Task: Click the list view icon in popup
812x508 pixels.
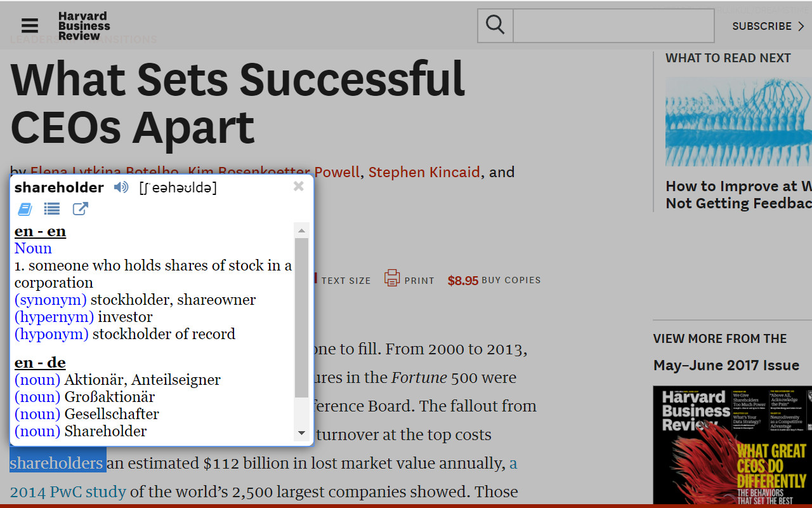Action: [x=52, y=209]
